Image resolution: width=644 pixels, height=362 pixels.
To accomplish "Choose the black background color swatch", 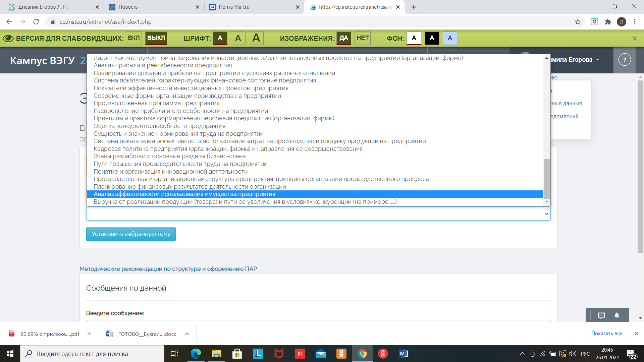I will [432, 38].
